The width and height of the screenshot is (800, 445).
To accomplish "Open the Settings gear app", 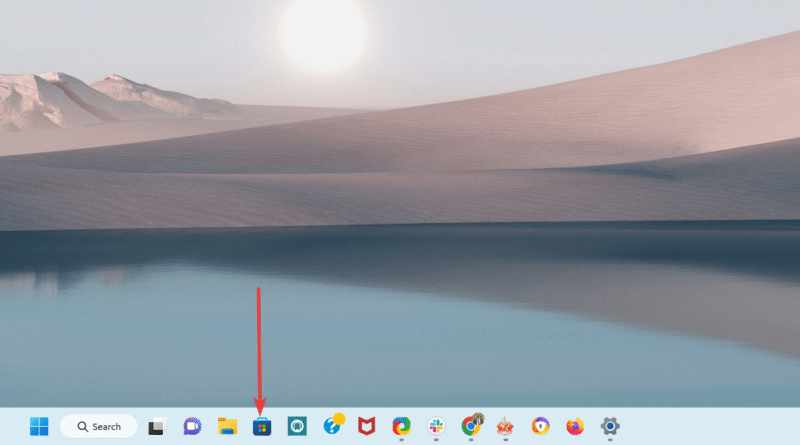I will click(x=609, y=426).
